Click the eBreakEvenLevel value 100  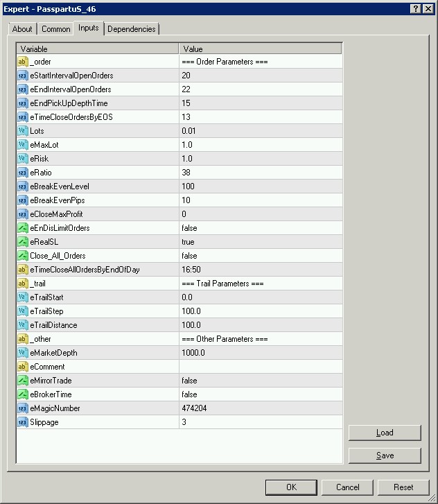pos(188,186)
